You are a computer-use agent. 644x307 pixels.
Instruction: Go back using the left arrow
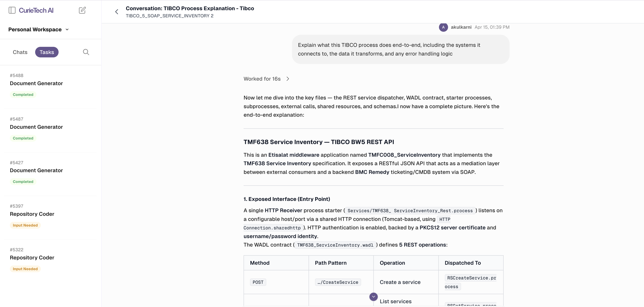(x=117, y=12)
